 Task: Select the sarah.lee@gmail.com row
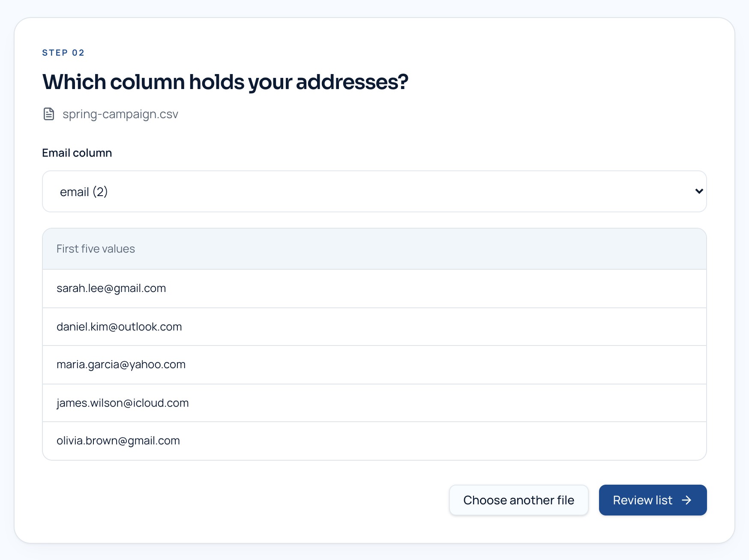(x=374, y=289)
